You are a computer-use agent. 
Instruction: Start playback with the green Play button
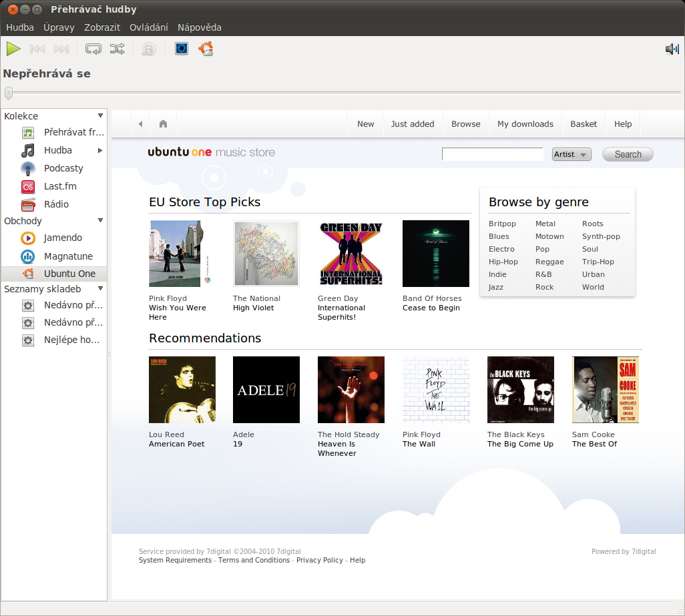[x=13, y=49]
